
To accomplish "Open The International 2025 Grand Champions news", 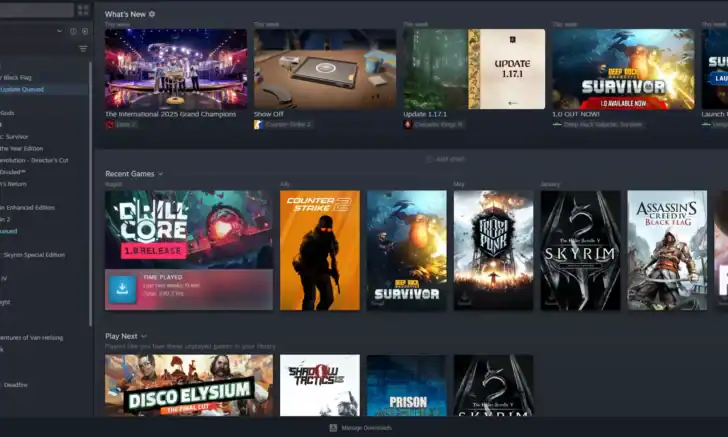I will click(x=176, y=69).
